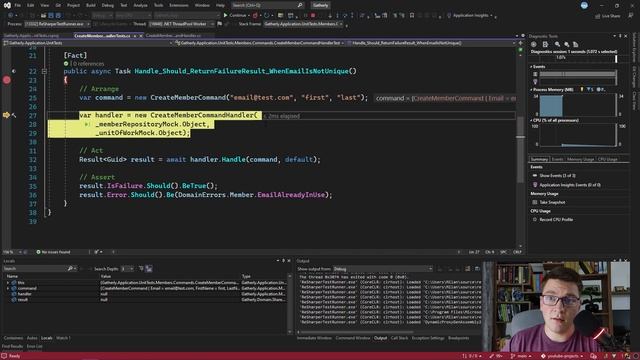
Task: Open the Gatherly.Application.UnitTests project navigation dropdown
Action: click(x=88, y=43)
